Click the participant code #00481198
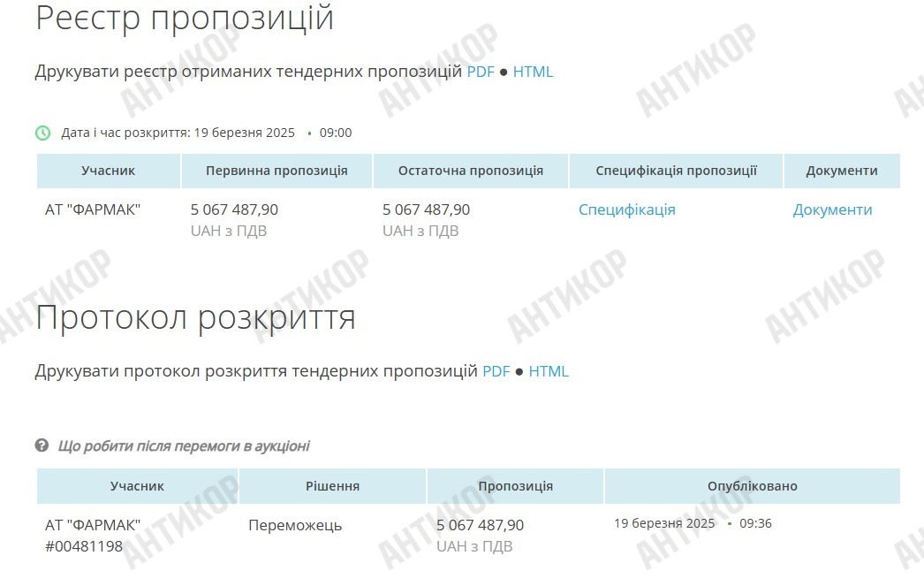 pos(84,546)
